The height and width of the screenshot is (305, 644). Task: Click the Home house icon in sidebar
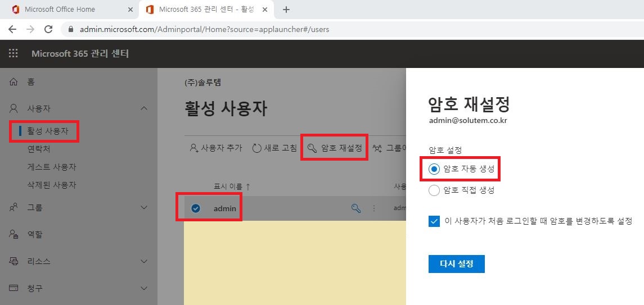pos(13,82)
